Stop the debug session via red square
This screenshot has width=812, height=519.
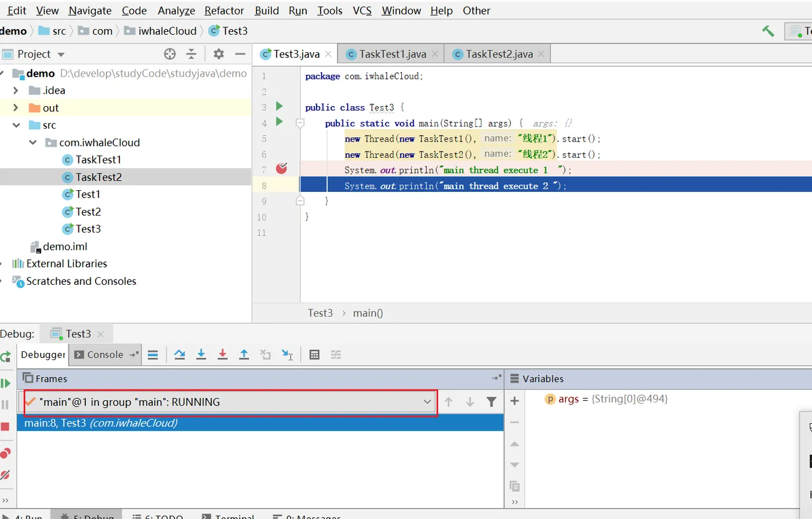(5, 427)
